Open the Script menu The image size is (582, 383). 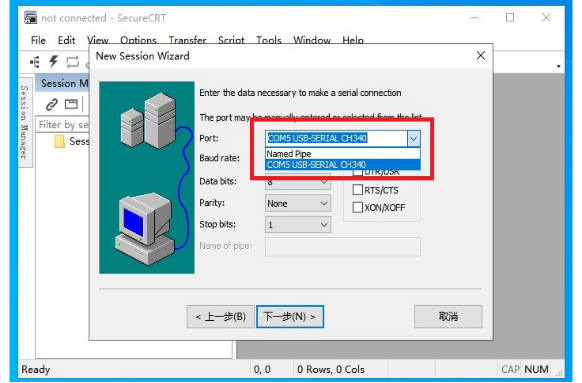point(231,40)
